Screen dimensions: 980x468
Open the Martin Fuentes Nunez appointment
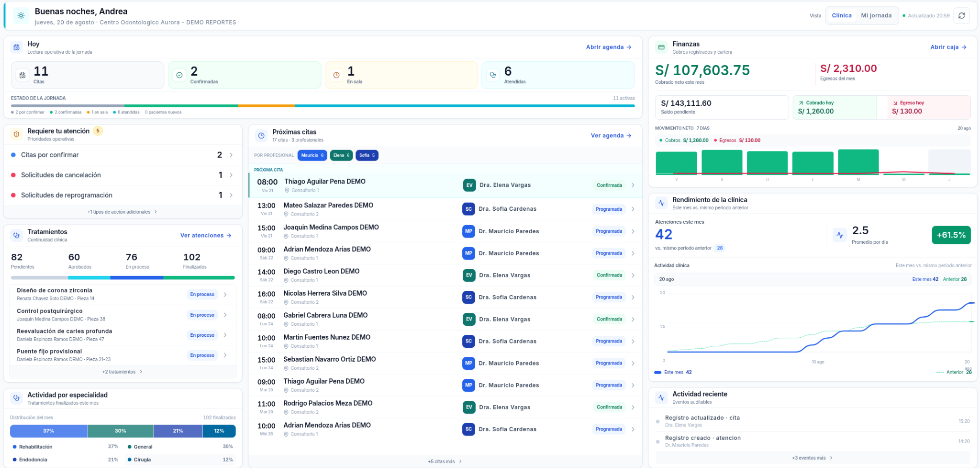[445, 341]
